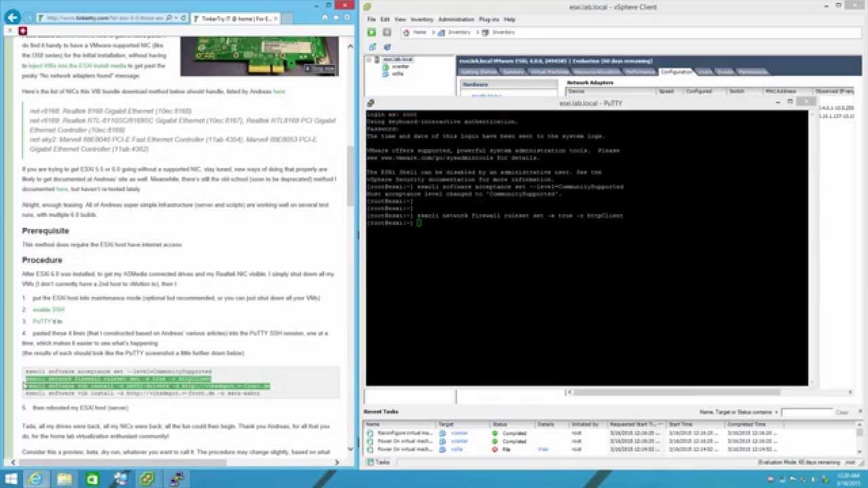
Task: Click the Device column header in Network Adapters
Action: [612, 91]
